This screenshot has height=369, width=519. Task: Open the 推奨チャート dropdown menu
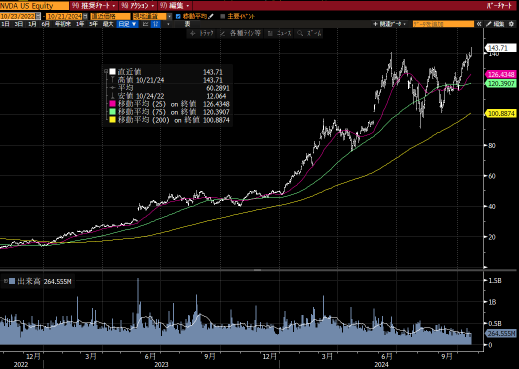94,6
